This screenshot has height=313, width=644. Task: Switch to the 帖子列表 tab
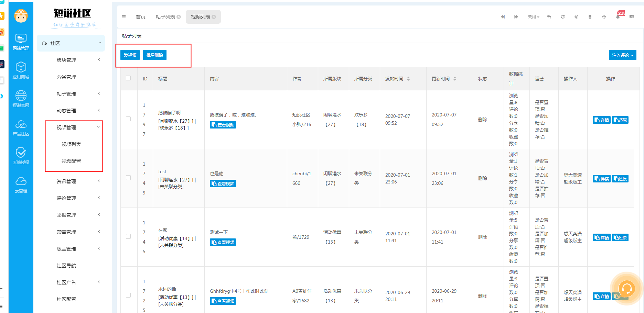pos(165,17)
